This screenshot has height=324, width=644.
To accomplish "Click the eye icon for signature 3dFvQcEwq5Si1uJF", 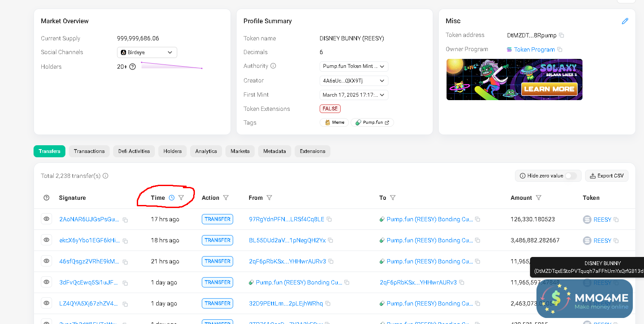I will (x=46, y=282).
